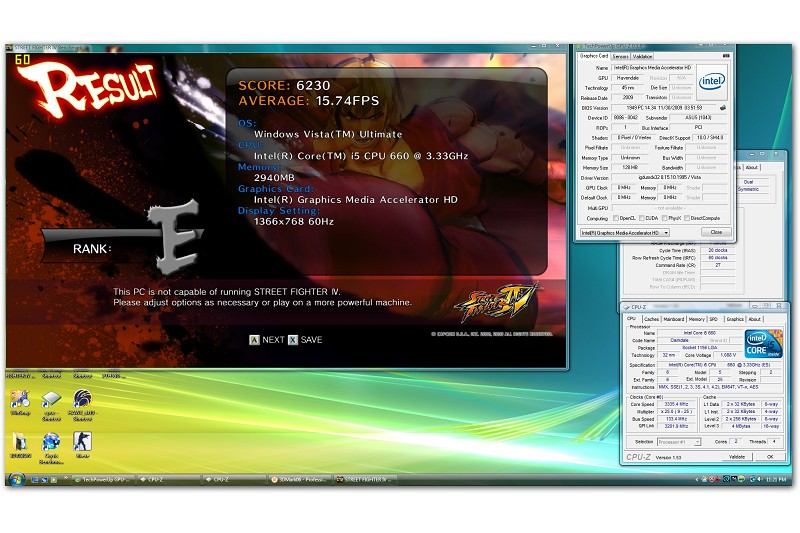Click the GPU-Z title bar icon
Screen dimensions: 800x533
[x=580, y=46]
